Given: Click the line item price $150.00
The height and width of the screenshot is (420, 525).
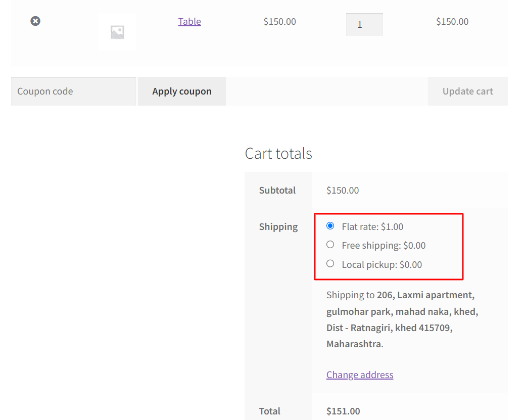Looking at the screenshot, I should point(279,21).
